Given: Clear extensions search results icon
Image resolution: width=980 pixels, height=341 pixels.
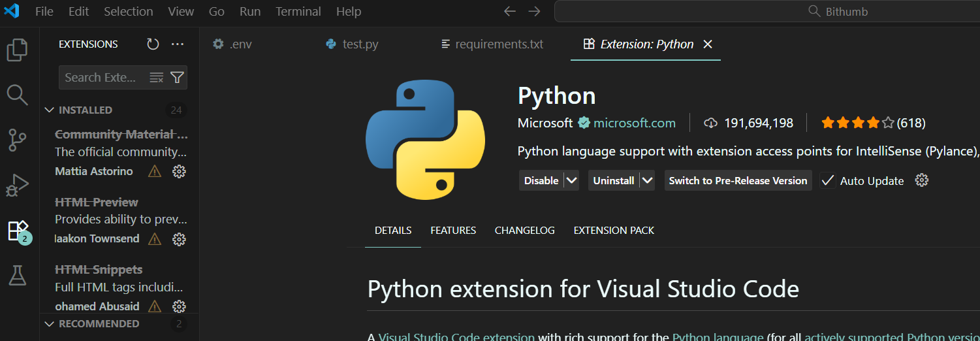Looking at the screenshot, I should (x=157, y=77).
